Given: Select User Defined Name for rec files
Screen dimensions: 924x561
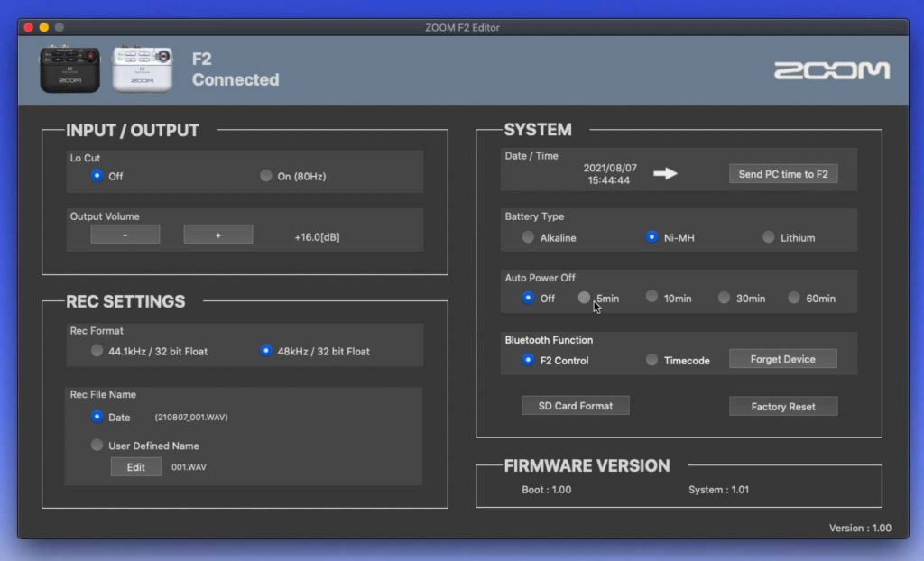Looking at the screenshot, I should tap(97, 445).
